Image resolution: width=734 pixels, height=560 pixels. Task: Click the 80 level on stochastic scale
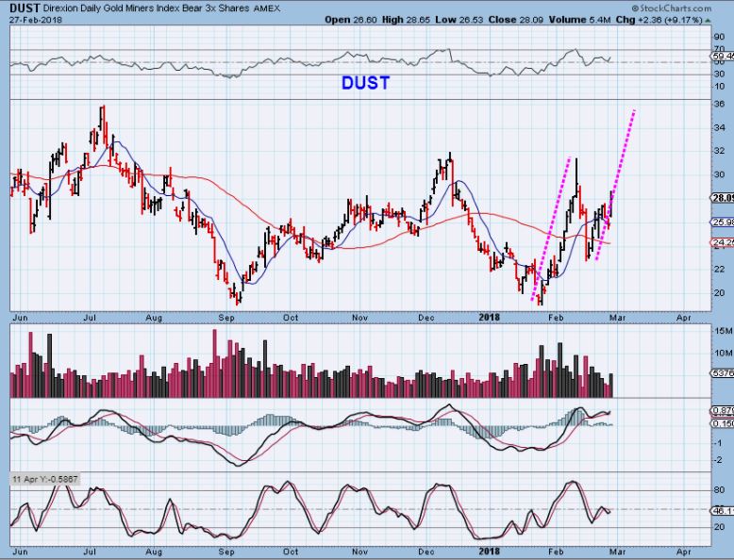719,490
